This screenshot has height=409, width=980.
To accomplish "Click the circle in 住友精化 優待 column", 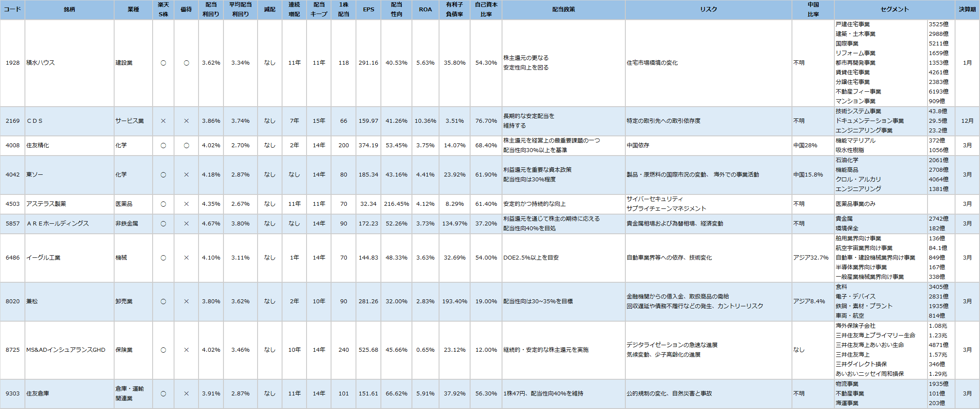I will pos(186,146).
